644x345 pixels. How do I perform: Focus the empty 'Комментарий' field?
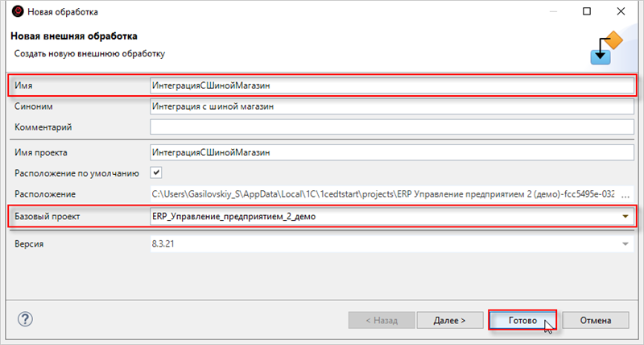(391, 127)
